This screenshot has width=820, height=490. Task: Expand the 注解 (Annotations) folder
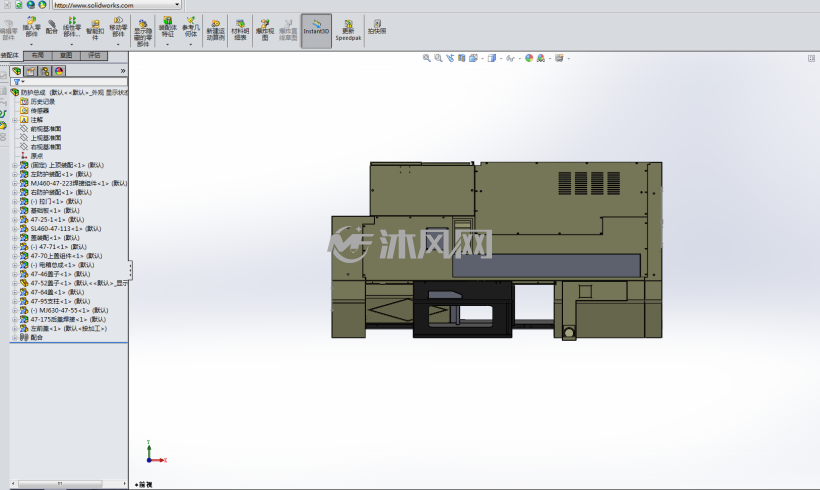point(15,120)
